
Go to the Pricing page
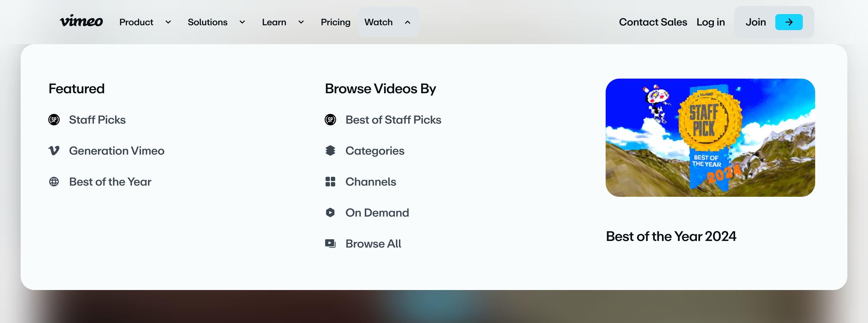(x=335, y=22)
